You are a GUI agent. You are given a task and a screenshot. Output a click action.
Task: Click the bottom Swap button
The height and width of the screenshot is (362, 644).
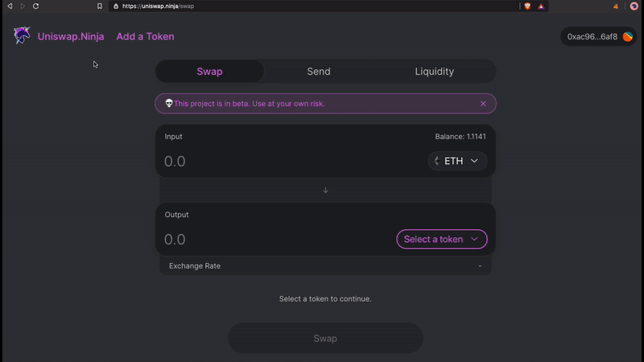tap(325, 338)
